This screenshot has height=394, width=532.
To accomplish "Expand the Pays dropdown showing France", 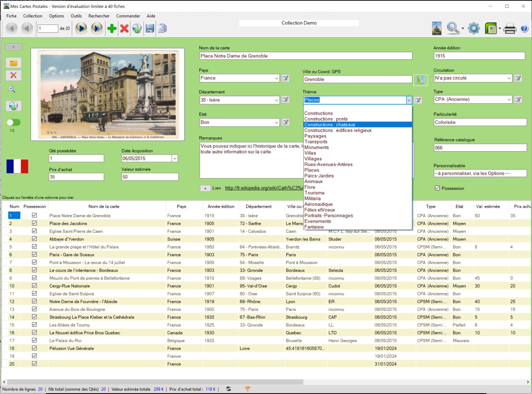I will (x=276, y=78).
